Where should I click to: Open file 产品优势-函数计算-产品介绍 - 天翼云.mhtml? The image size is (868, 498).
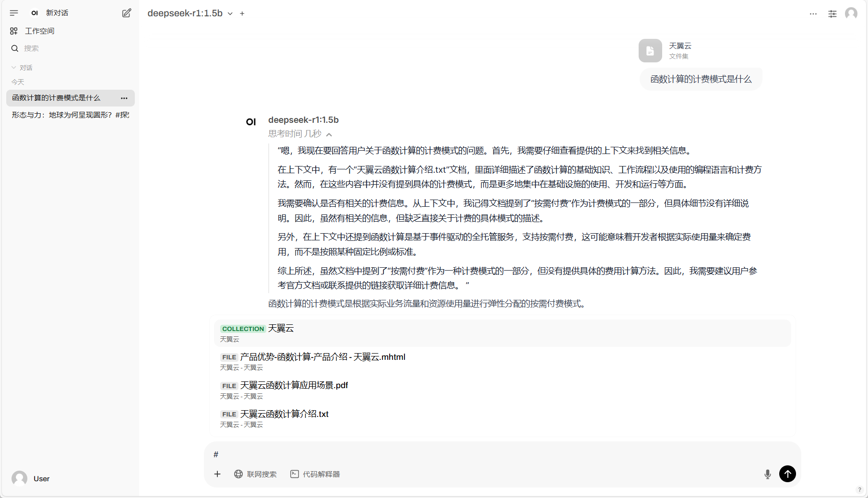[502, 361]
